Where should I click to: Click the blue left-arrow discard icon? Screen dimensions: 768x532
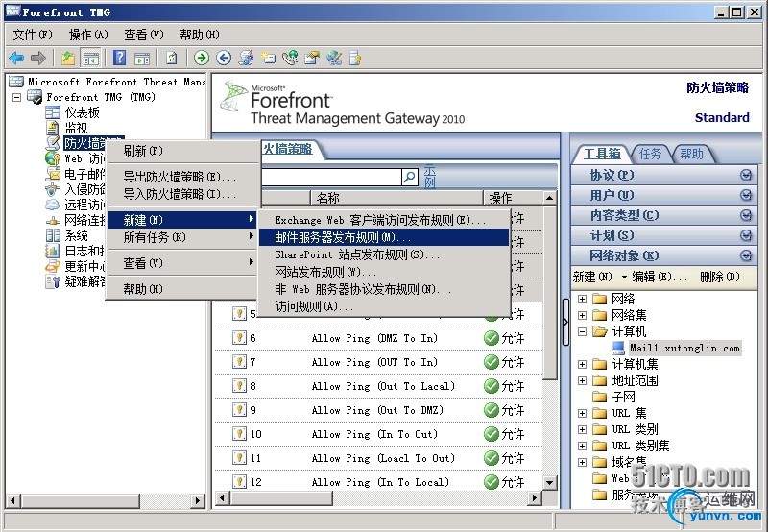(224, 59)
